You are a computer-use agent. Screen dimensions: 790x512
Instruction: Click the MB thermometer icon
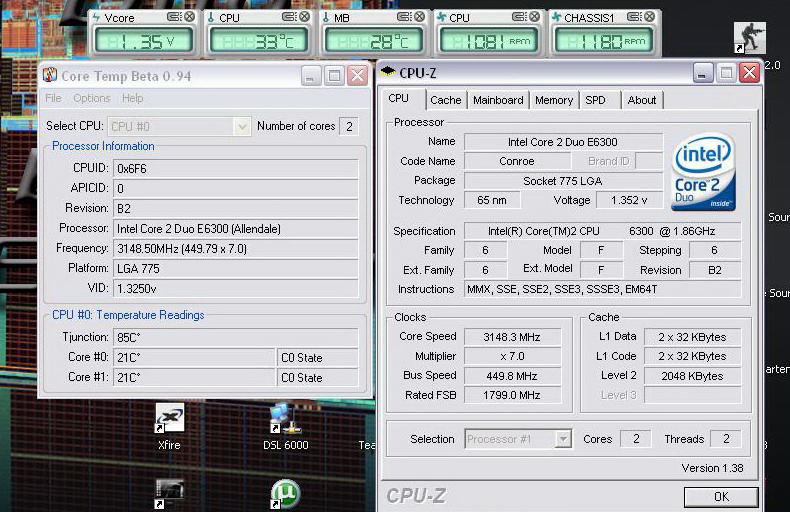[326, 18]
